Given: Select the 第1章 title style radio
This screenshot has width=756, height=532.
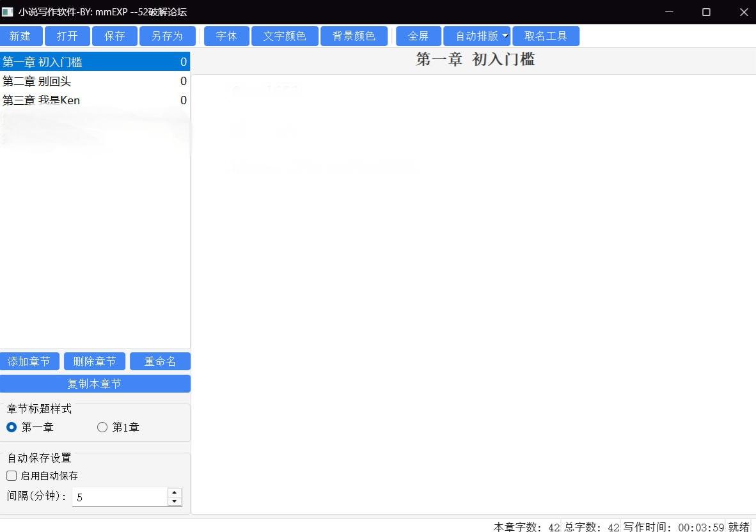Looking at the screenshot, I should point(102,428).
